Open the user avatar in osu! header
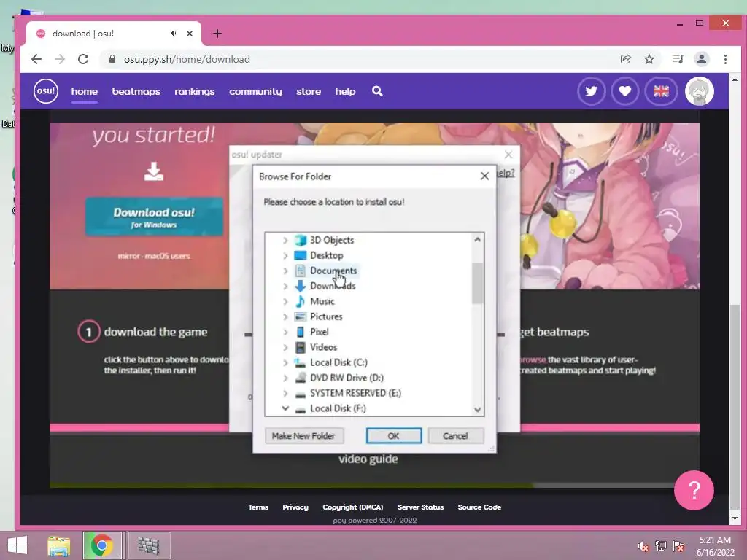Viewport: 747px width, 560px height. coord(699,91)
